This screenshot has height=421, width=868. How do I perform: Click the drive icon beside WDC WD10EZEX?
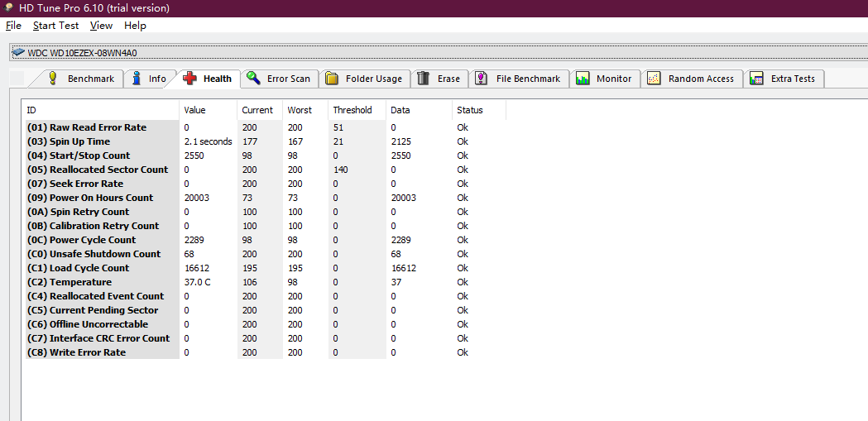(x=18, y=53)
